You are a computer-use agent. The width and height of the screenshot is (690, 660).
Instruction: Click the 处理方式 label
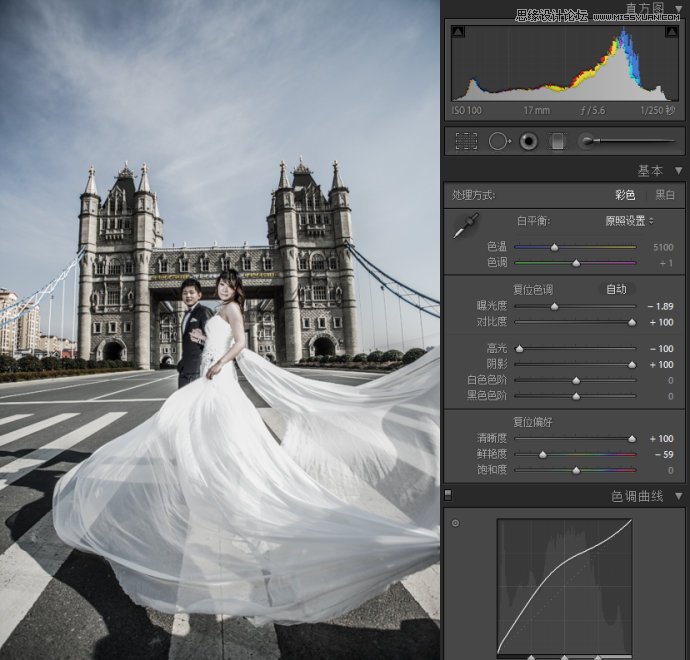point(473,195)
